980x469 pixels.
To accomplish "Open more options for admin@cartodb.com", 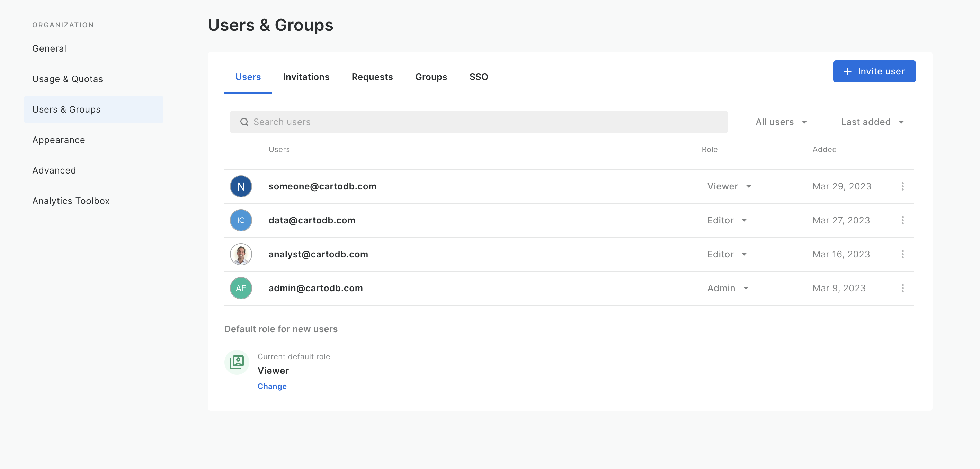I will [x=902, y=288].
